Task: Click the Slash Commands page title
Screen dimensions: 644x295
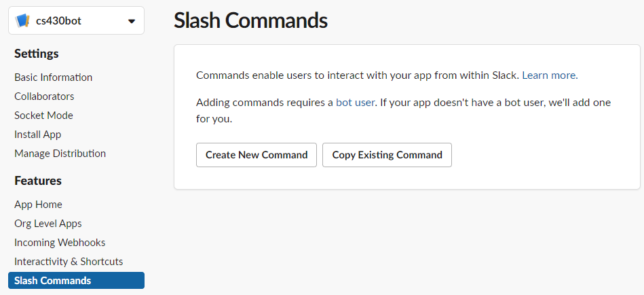Action: coord(250,20)
